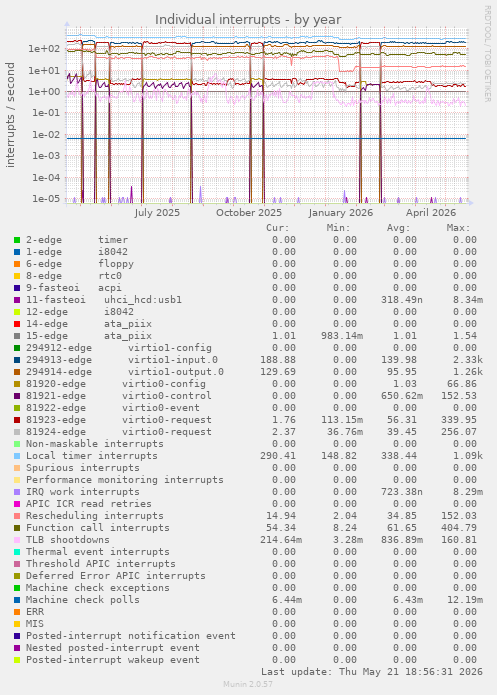497x695 pixels.
Task: Click the chart title 'Individual interrupts - by year'
Action: tap(248, 20)
